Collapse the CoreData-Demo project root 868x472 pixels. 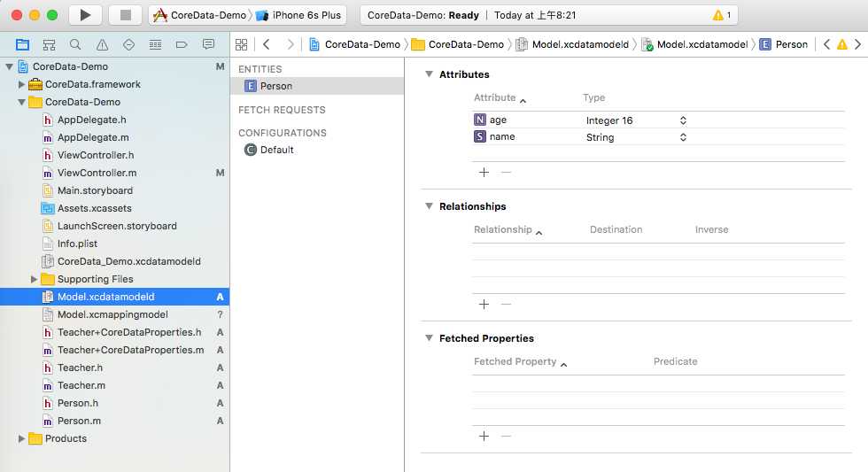[9, 66]
